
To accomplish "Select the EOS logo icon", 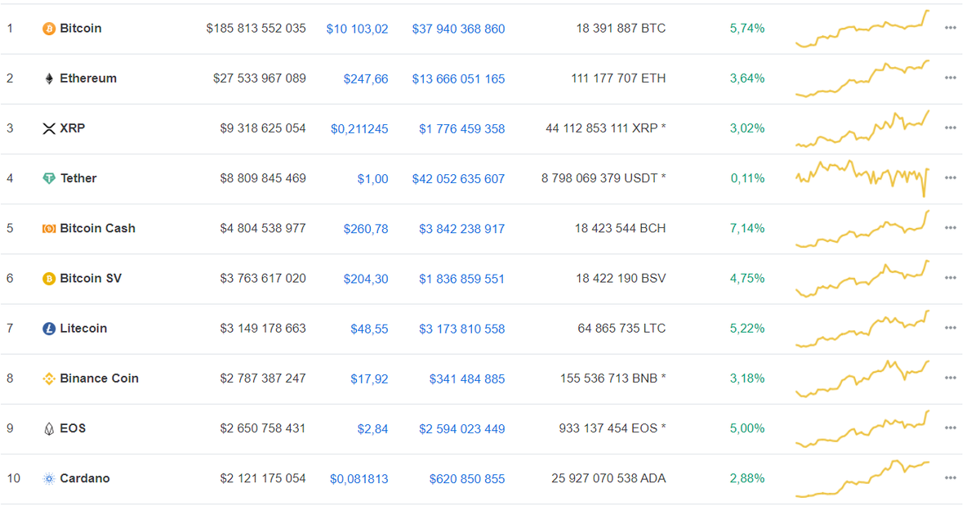I will 49,428.
